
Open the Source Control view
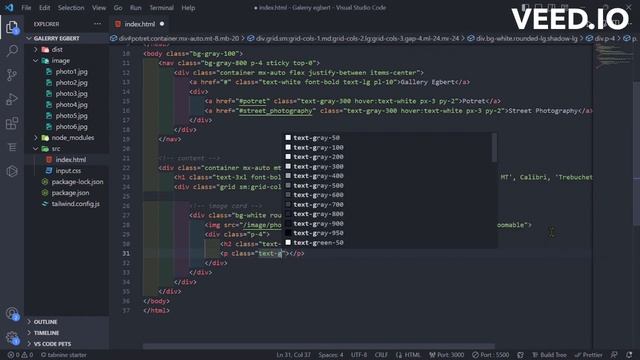(12, 75)
